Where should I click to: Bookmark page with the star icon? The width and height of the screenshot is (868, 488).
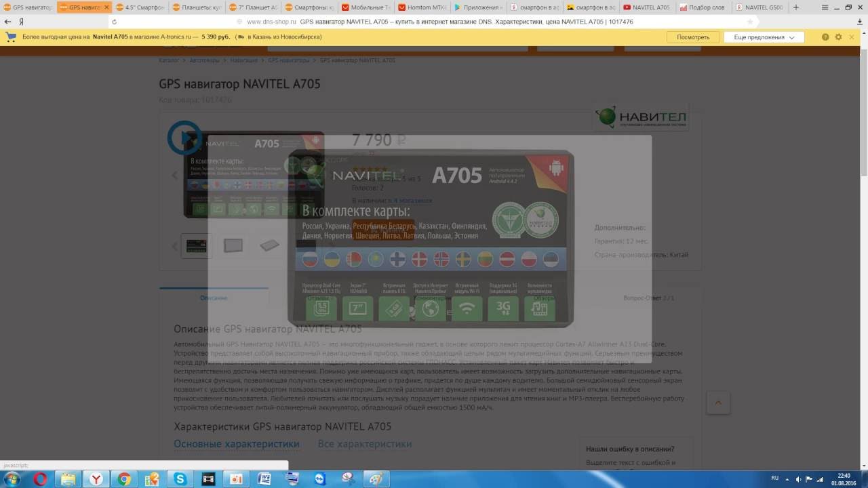pos(750,22)
